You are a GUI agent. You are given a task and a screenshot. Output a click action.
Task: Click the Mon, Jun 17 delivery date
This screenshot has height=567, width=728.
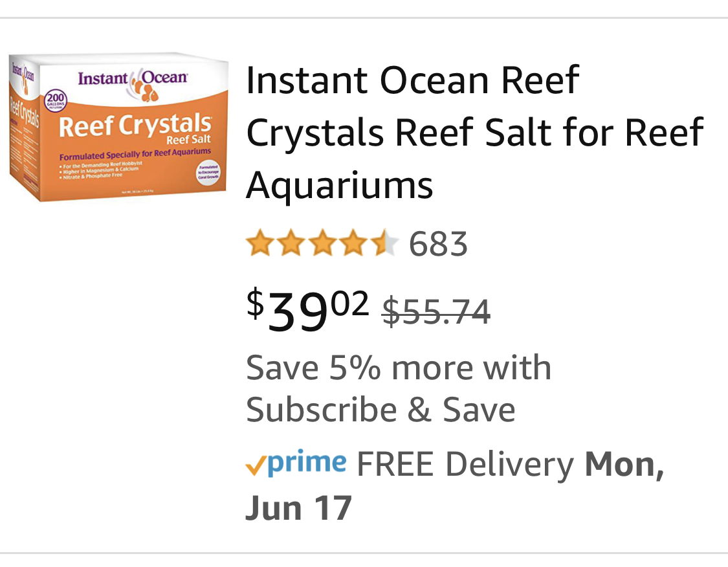pos(624,464)
